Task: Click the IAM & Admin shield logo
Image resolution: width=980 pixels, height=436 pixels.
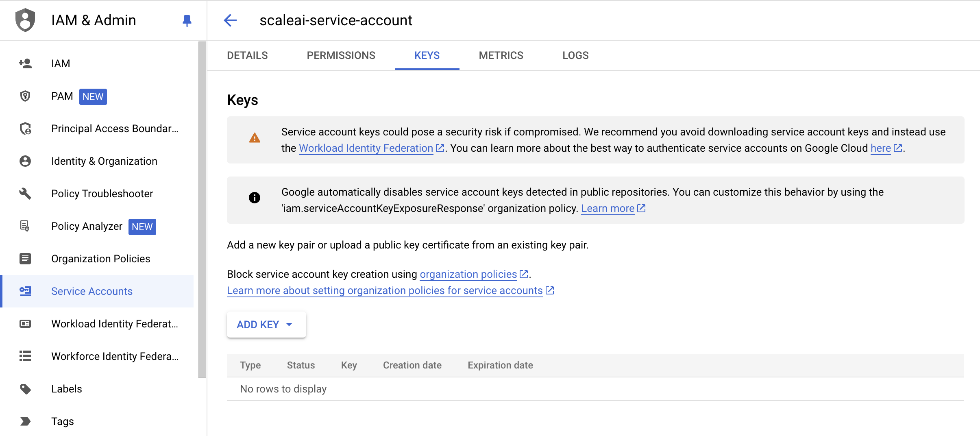Action: click(25, 20)
